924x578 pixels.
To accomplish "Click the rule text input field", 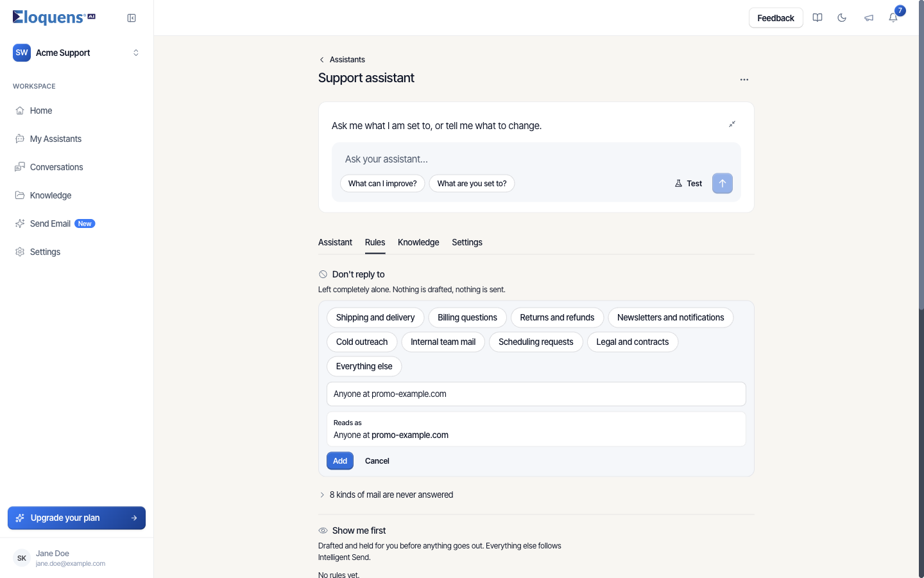I will 536,394.
